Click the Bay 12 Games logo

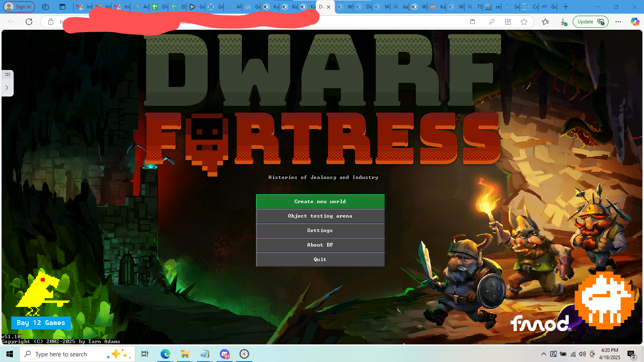tap(41, 300)
